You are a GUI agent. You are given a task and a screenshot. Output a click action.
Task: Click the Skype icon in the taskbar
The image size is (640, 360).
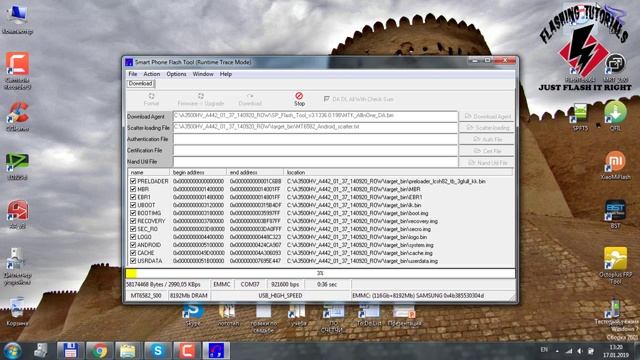pyautogui.click(x=158, y=351)
